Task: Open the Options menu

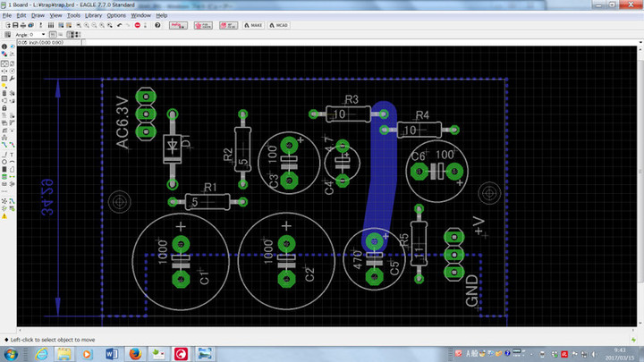Action: coord(116,15)
